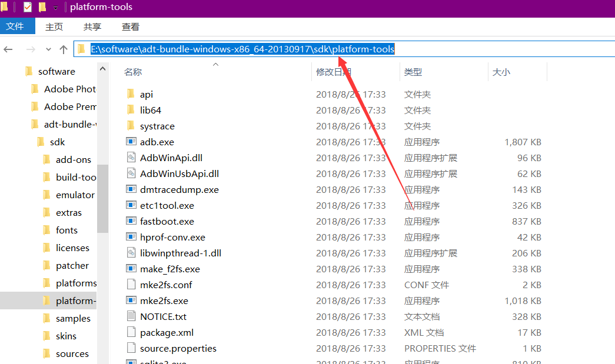Screen dimensions: 615x364
Task: Open the Quick Access Toolbar customize dropdown
Action: pos(56,8)
